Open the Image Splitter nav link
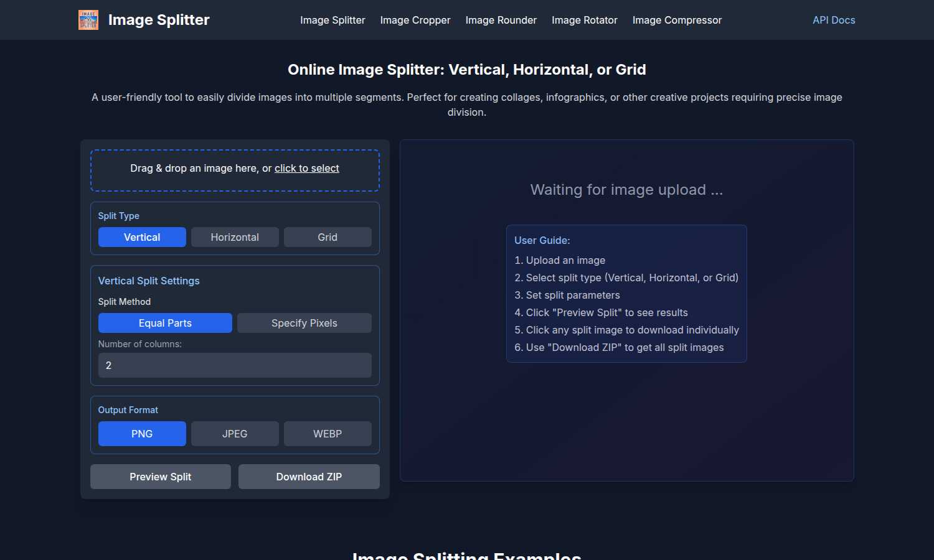 [x=333, y=20]
